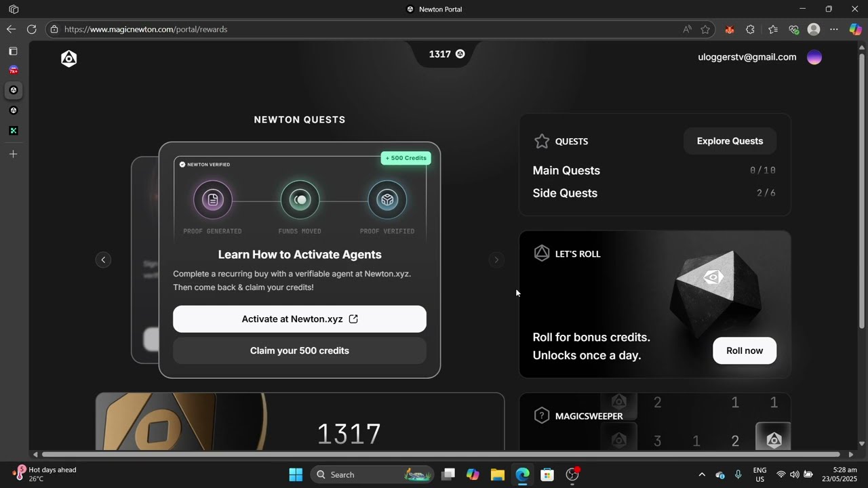The width and height of the screenshot is (868, 488).
Task: Switch to the green X icon tab
Action: [x=13, y=131]
